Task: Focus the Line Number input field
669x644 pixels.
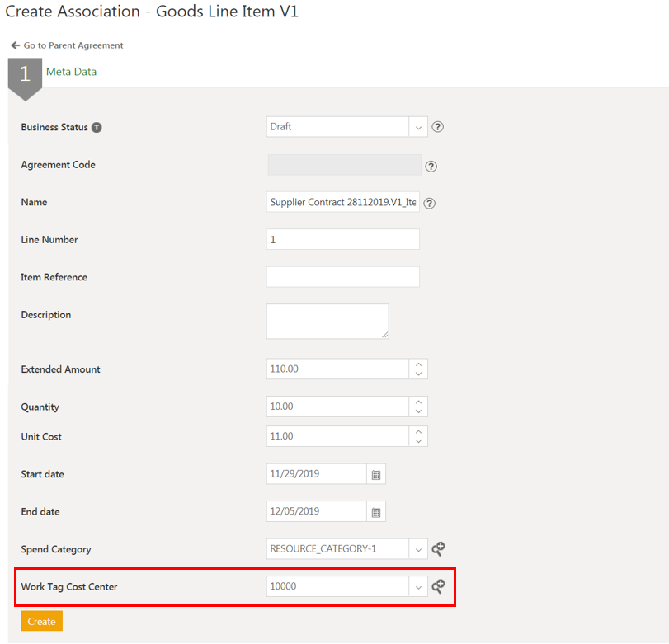Action: point(342,239)
